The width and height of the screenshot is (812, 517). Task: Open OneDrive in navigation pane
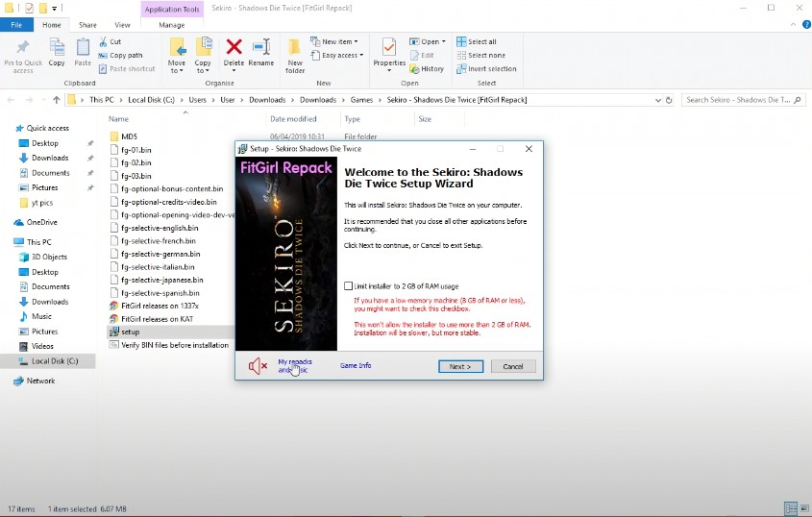(x=41, y=222)
